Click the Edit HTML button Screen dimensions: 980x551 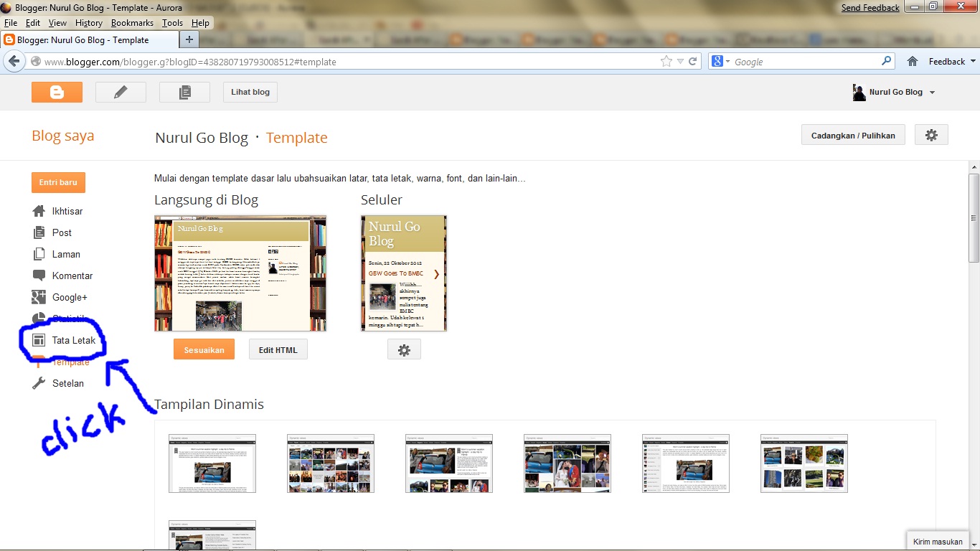point(278,349)
